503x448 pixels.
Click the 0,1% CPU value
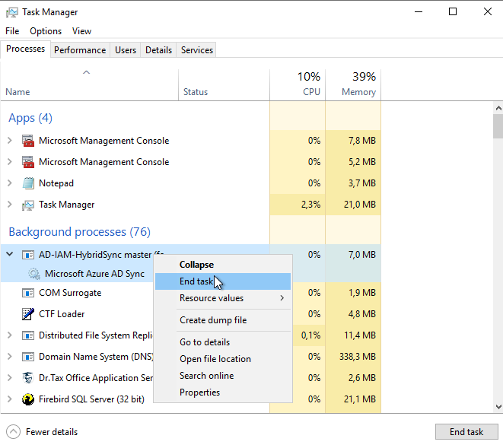[310, 335]
